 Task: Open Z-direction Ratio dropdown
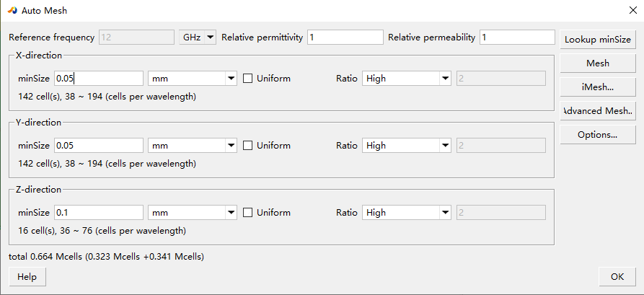click(407, 213)
